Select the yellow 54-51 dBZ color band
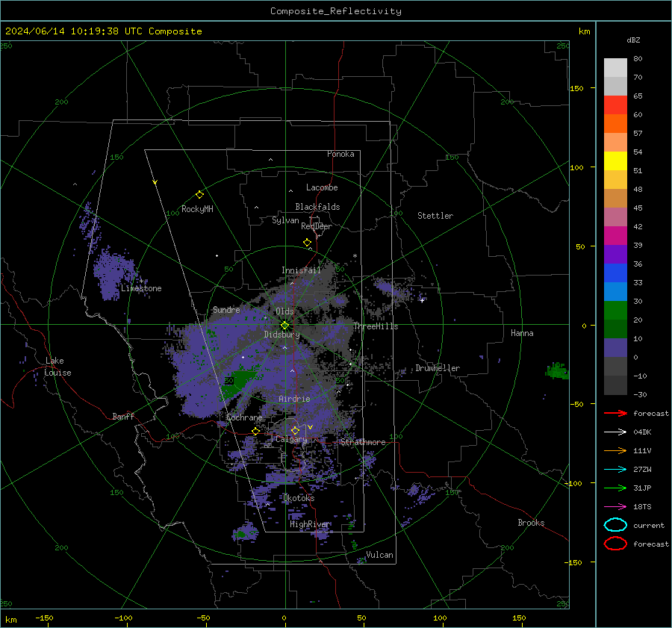Screen dimensions: 672x628 click(615, 161)
